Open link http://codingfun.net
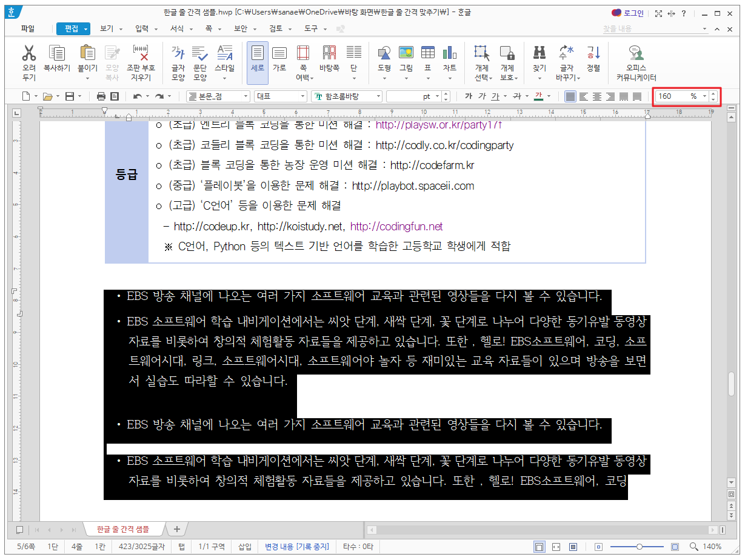Screen dimensions: 745x560 (x=396, y=227)
